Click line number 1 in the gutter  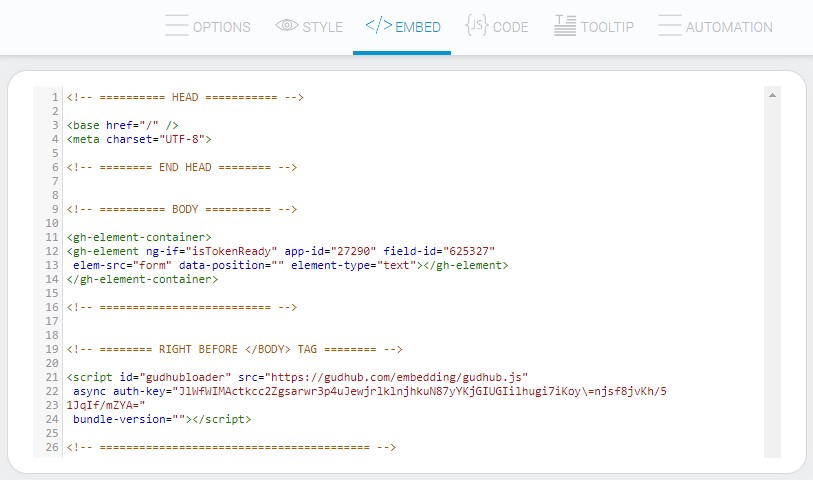[56, 97]
